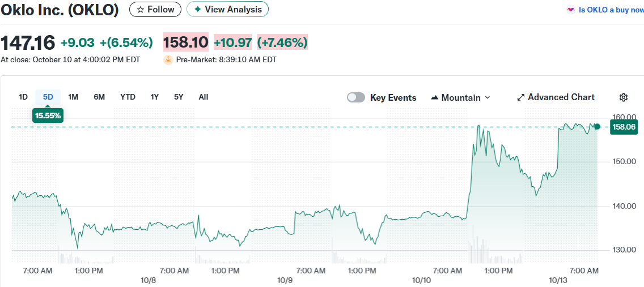Click the Advanced Chart expand arrows icon
This screenshot has width=644, height=287.
(x=521, y=97)
